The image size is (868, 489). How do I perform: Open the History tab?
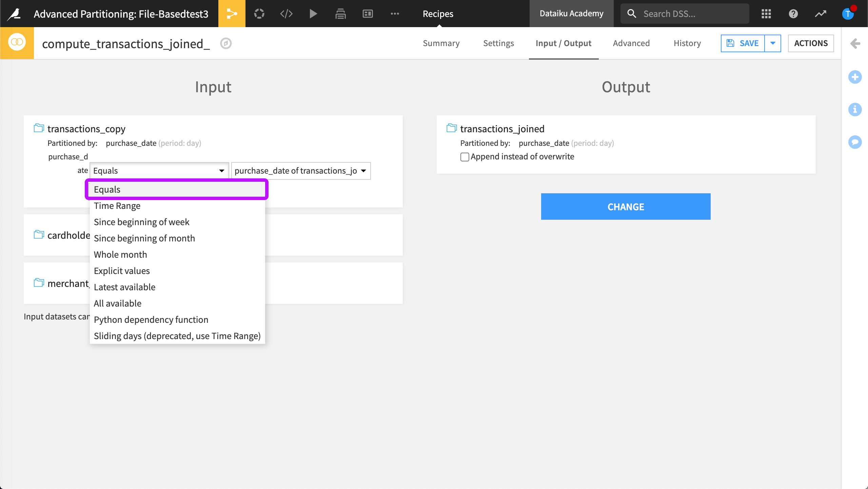(x=687, y=43)
